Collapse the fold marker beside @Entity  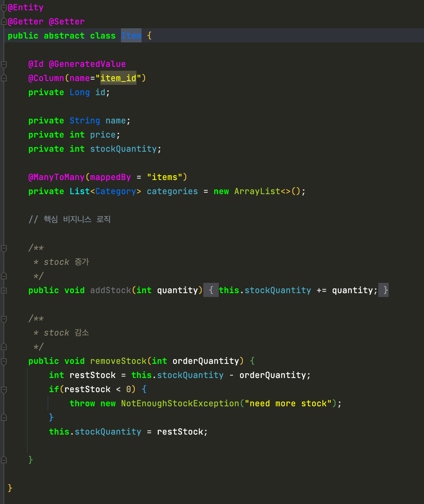4,8
